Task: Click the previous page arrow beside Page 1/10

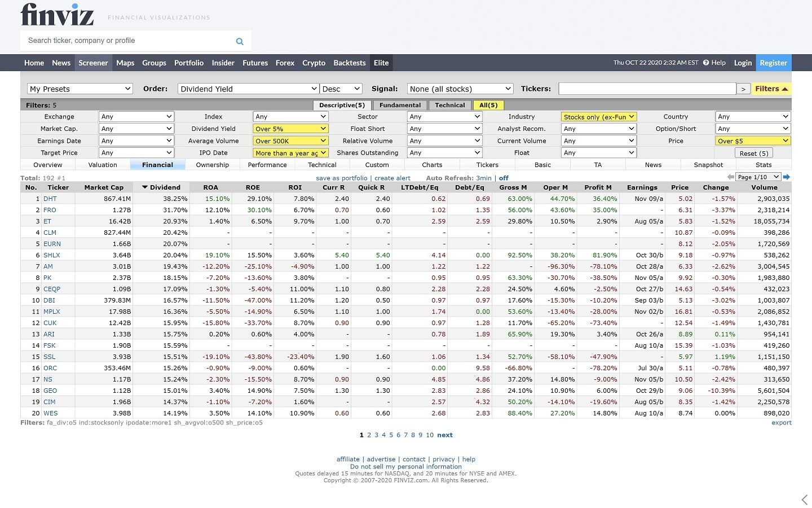Action: 730,177
